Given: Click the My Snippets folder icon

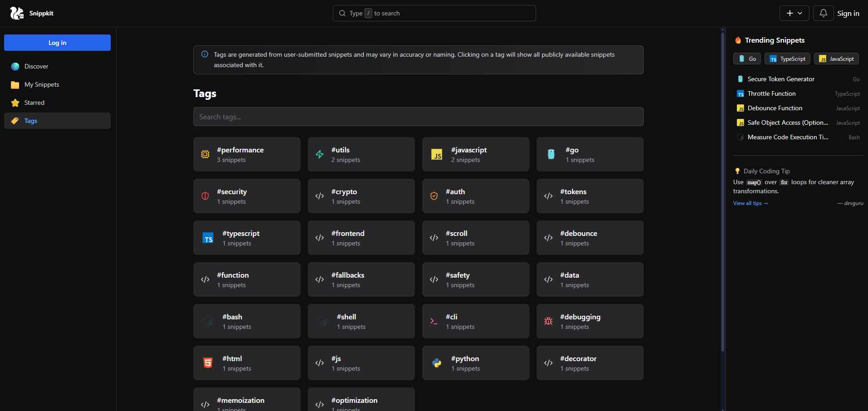Looking at the screenshot, I should (x=15, y=85).
